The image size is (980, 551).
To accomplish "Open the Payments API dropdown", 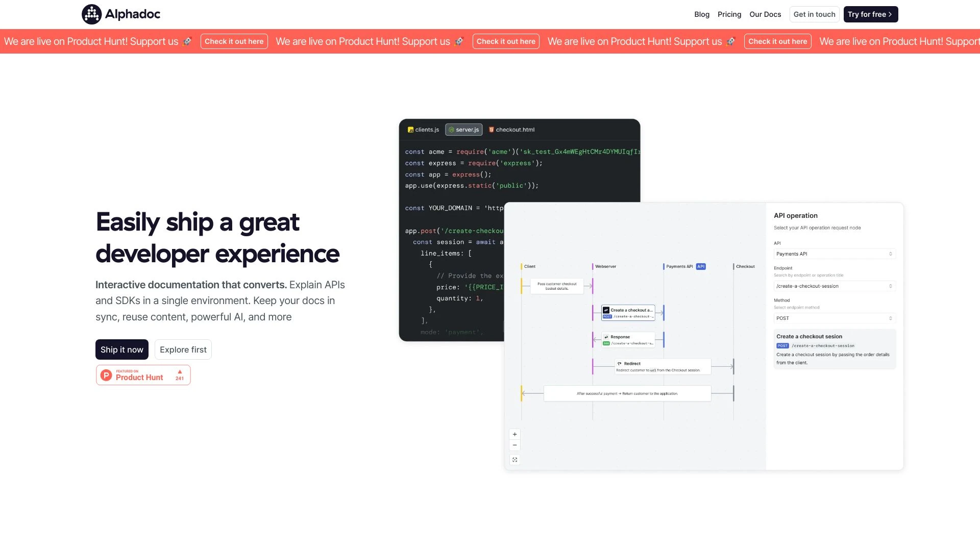I will pyautogui.click(x=834, y=254).
